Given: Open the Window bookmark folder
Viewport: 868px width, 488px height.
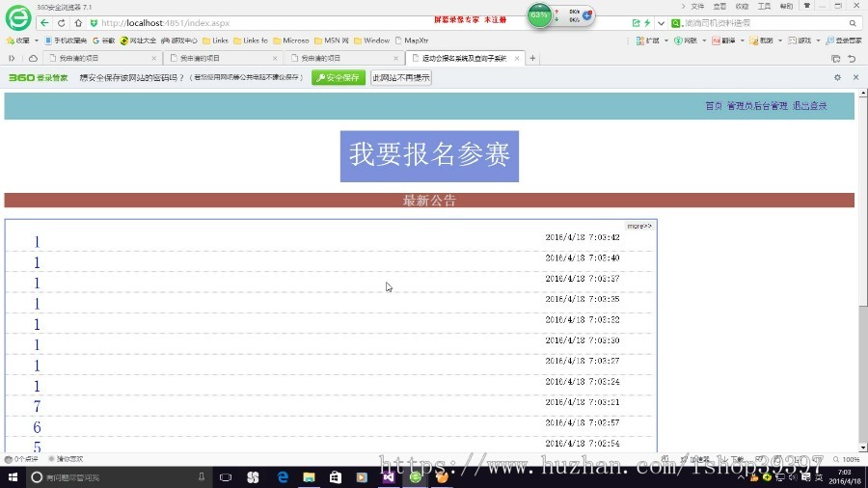Looking at the screenshot, I should coord(371,41).
